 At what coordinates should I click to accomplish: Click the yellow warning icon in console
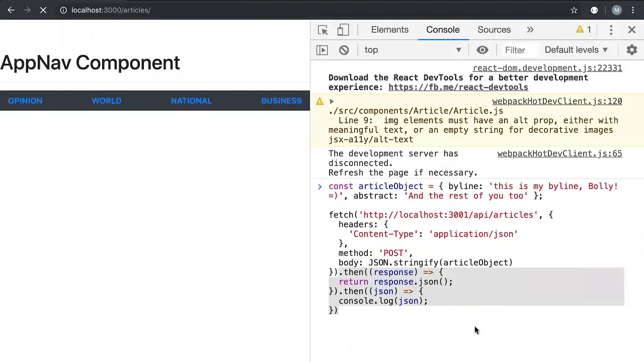pyautogui.click(x=319, y=102)
